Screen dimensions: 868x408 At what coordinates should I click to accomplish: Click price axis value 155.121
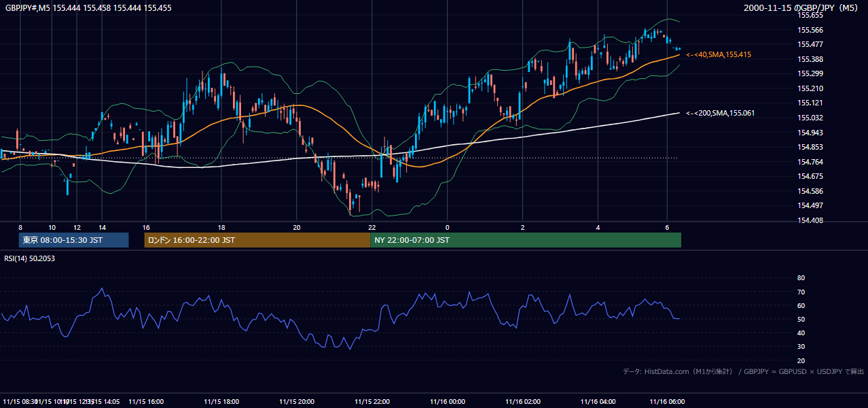point(810,103)
